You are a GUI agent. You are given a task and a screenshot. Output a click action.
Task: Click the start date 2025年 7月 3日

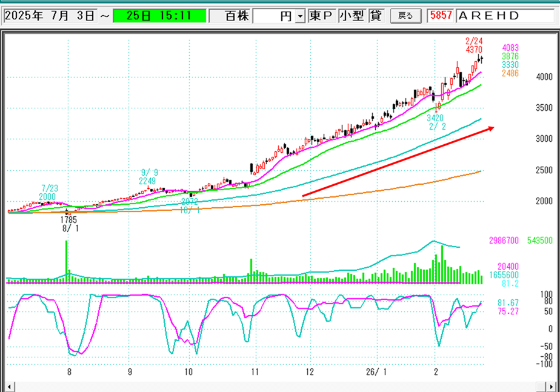pos(50,16)
